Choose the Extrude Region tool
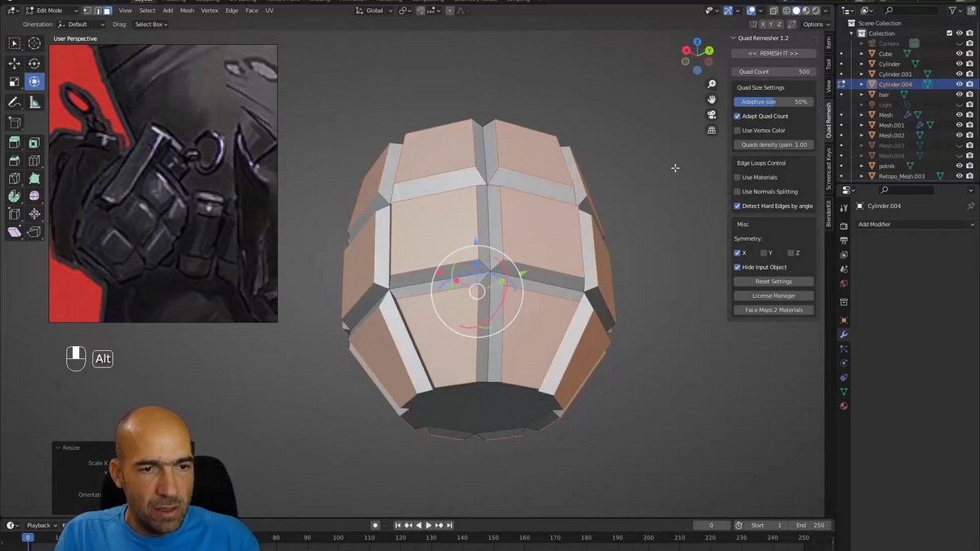980x551 pixels. point(15,143)
